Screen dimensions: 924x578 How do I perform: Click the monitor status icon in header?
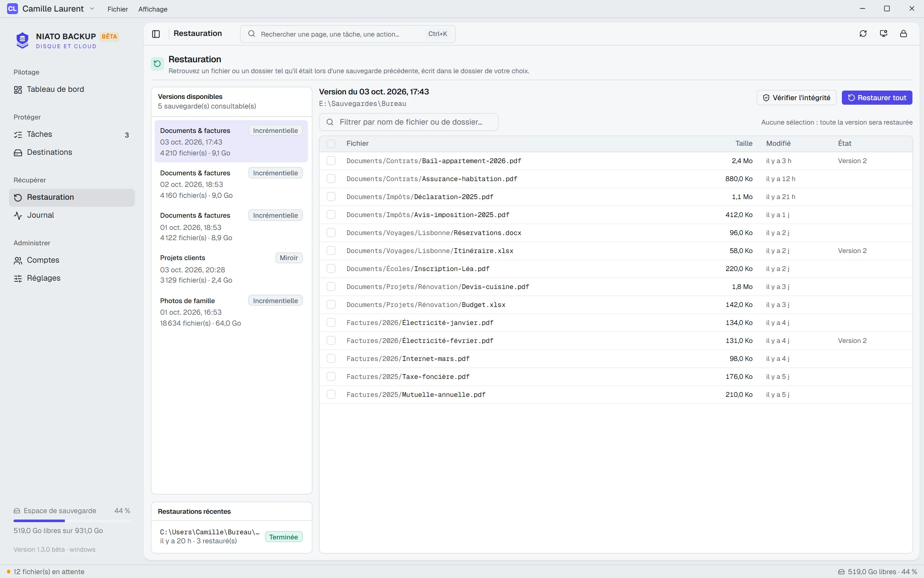(883, 34)
